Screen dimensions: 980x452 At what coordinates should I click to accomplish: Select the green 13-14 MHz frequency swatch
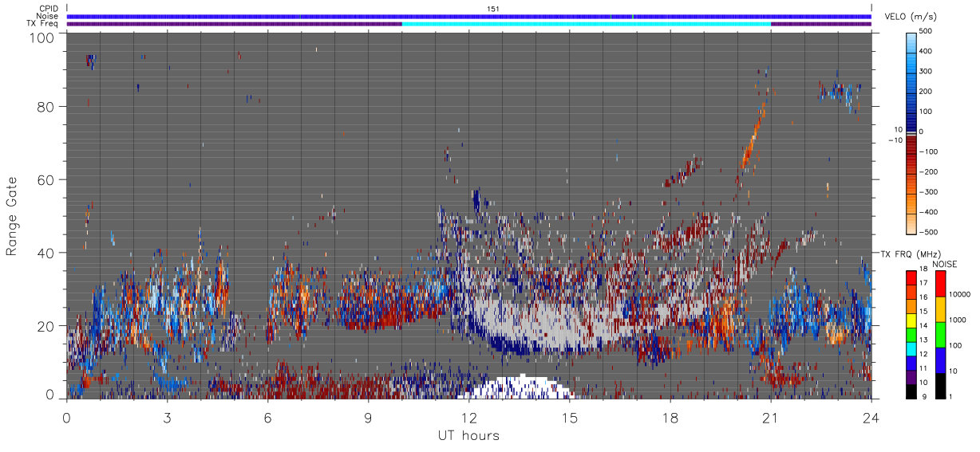911,333
